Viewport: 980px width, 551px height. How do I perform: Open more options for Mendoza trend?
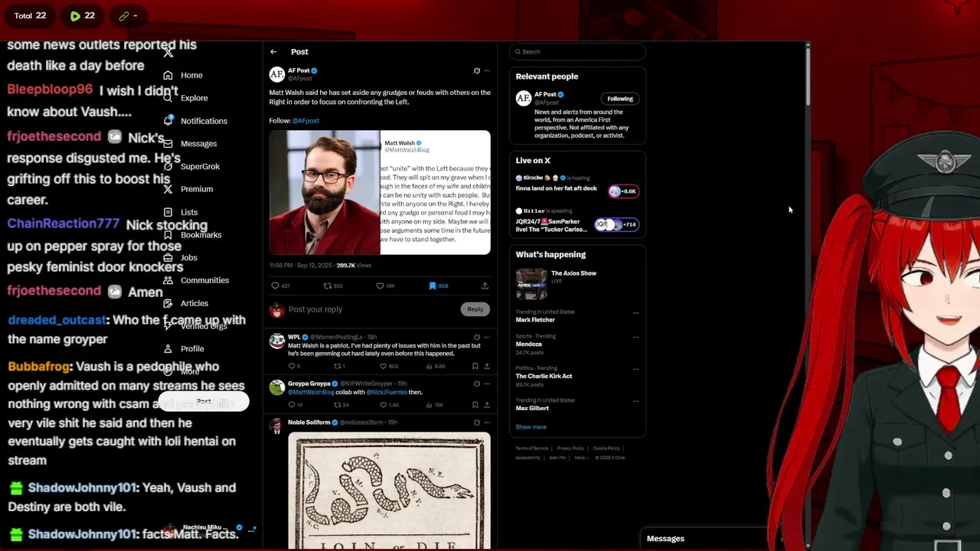[x=635, y=337]
